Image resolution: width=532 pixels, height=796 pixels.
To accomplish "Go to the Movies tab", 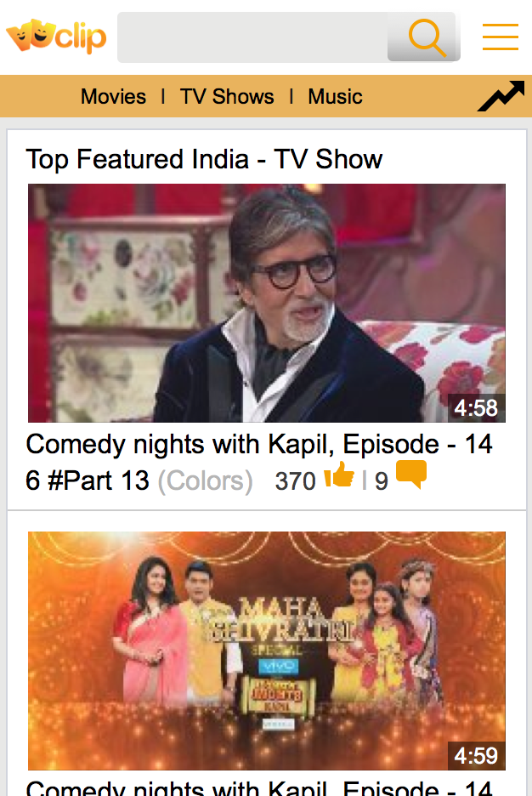I will pos(114,96).
